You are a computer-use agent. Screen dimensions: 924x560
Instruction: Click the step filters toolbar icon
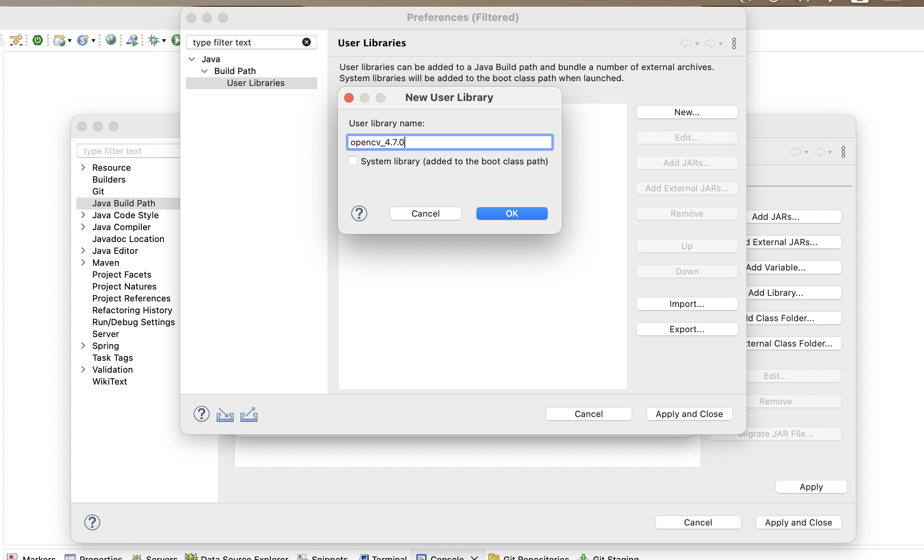[x=16, y=40]
